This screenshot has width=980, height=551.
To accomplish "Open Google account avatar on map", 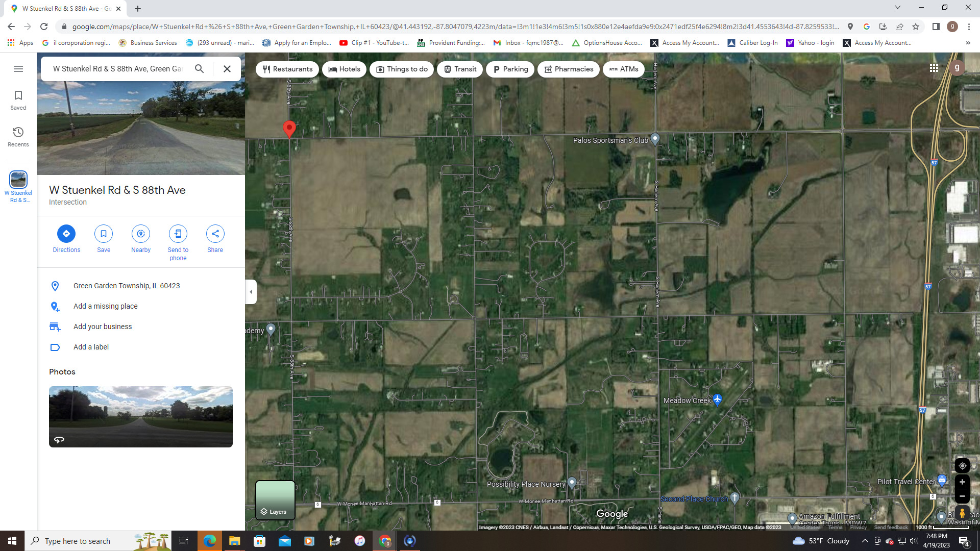I will tap(957, 67).
